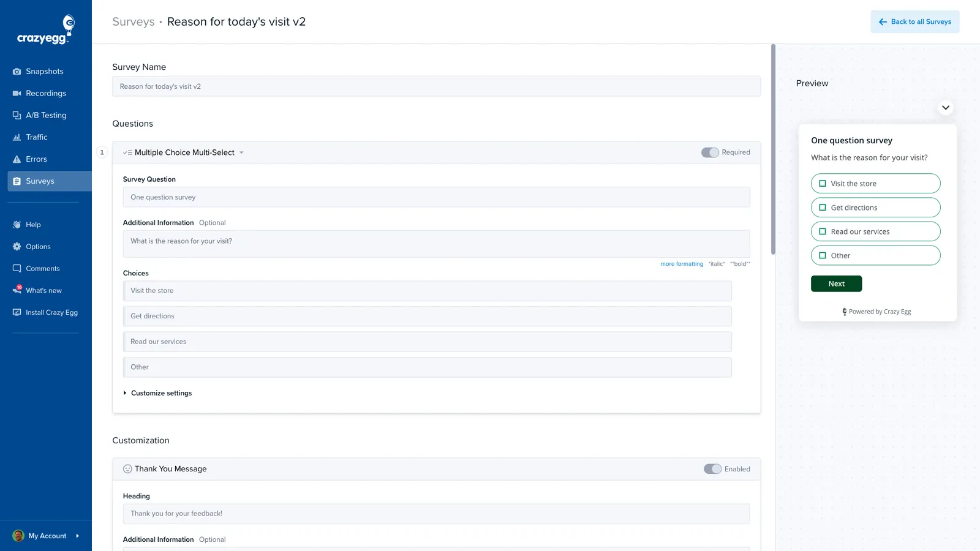This screenshot has width=980, height=551.
Task: Check Get directions in preview
Action: point(823,208)
